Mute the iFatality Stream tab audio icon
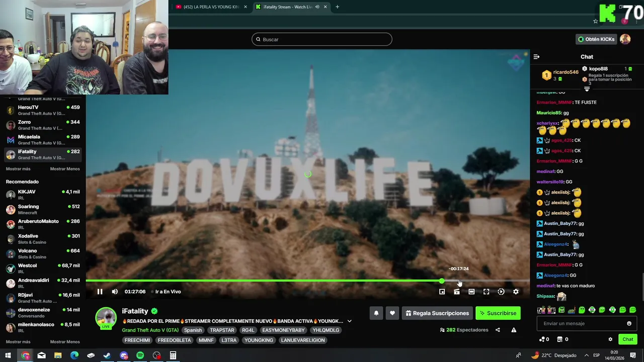 click(317, 7)
